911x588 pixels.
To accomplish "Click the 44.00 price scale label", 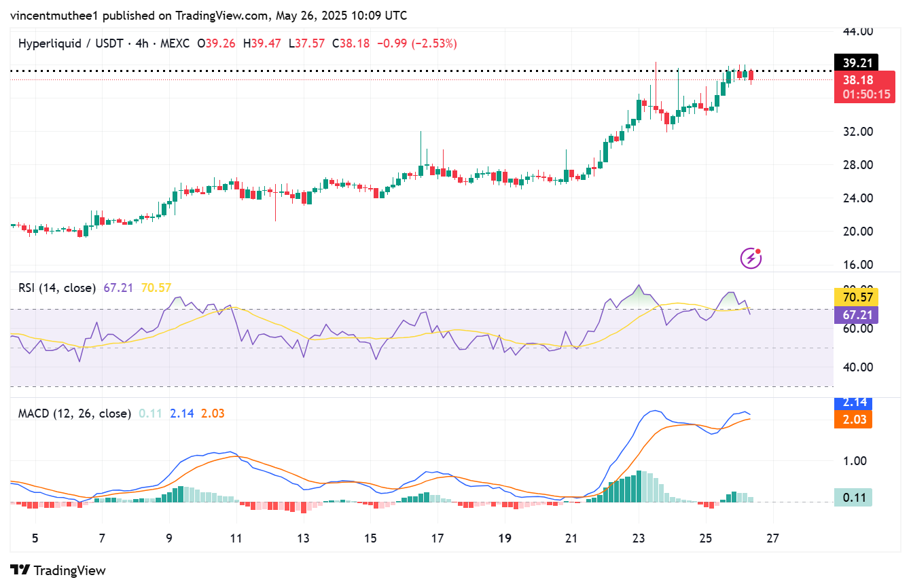I will click(x=857, y=31).
